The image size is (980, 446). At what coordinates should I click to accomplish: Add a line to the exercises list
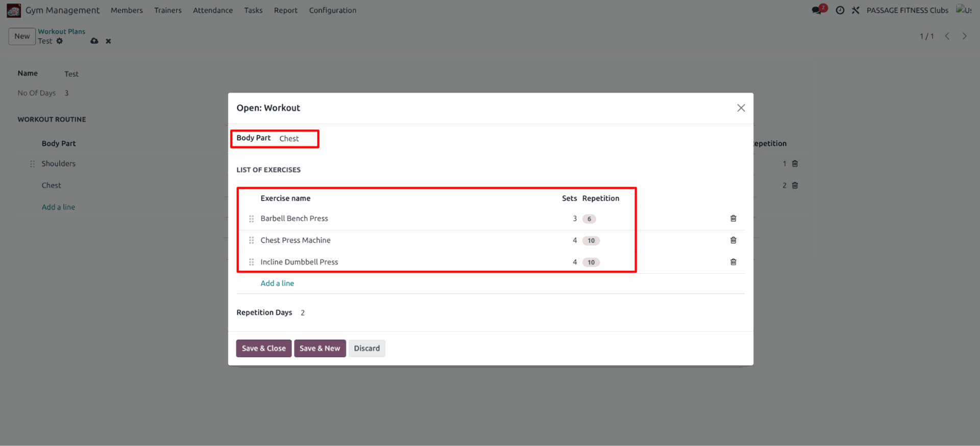click(277, 283)
